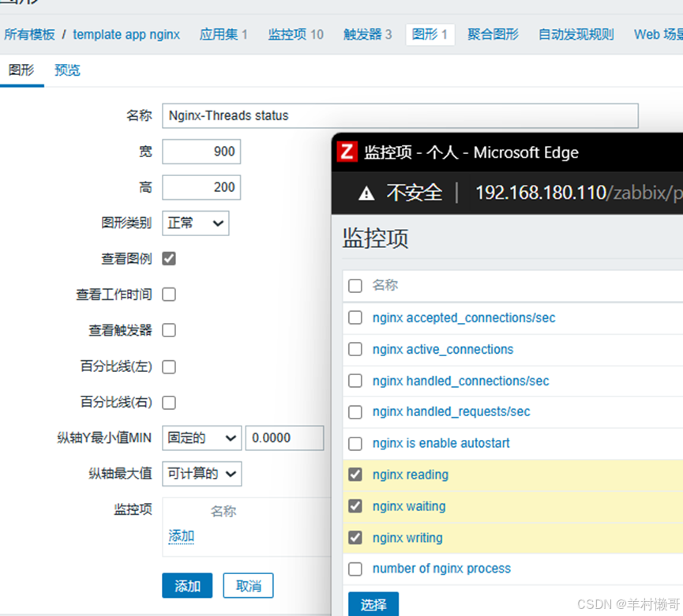
Task: Open the 纵轴最大值 dropdown
Action: [x=201, y=474]
